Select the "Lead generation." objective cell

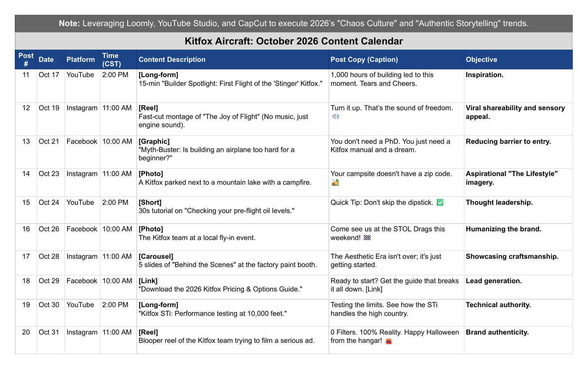click(x=518, y=287)
